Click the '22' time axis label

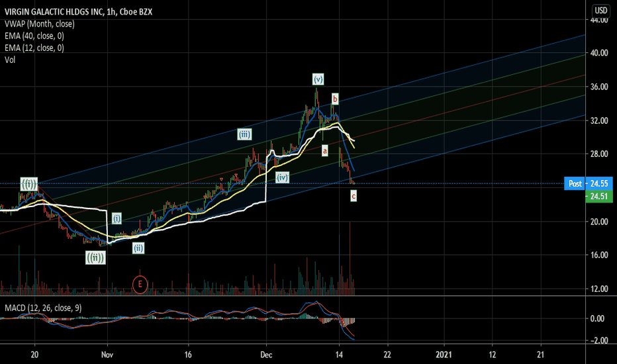pyautogui.click(x=387, y=355)
